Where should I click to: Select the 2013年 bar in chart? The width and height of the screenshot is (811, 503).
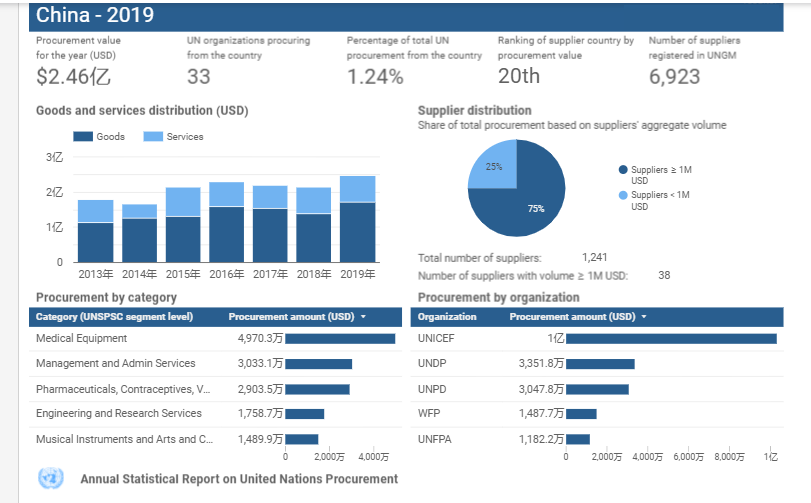tap(96, 231)
